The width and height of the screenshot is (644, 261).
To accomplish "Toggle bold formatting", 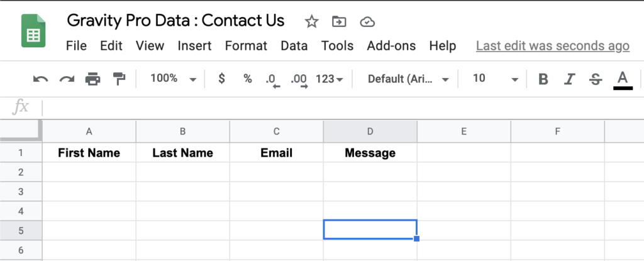I will [x=543, y=79].
